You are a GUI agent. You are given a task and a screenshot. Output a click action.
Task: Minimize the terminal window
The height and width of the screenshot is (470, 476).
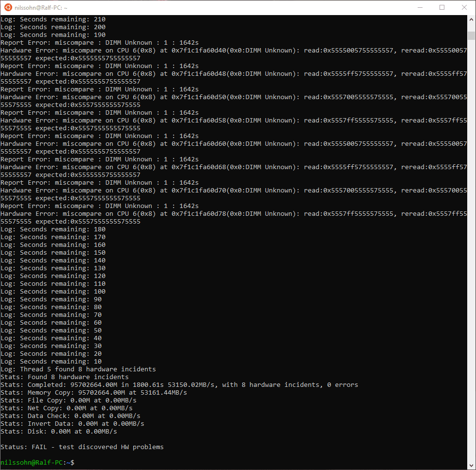[x=420, y=8]
